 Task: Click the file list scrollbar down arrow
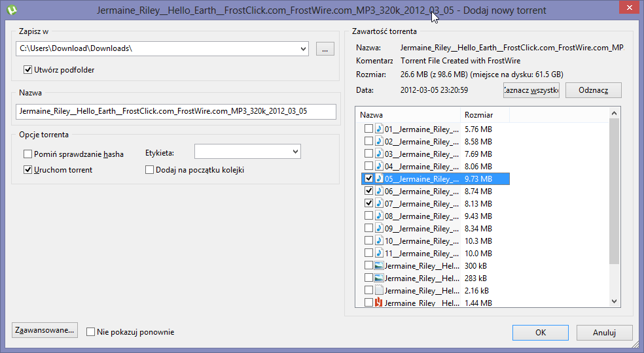(614, 301)
